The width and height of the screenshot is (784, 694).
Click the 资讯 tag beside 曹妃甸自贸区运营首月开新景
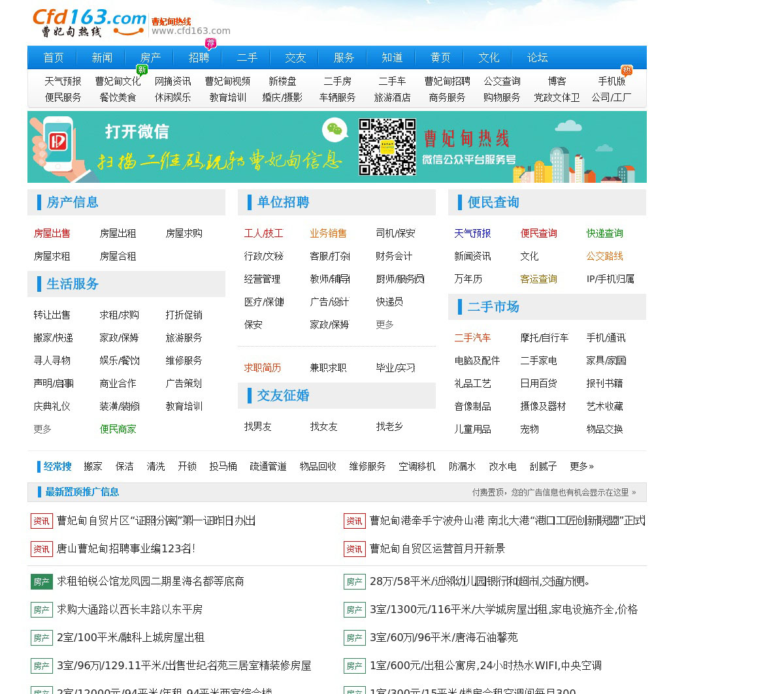point(355,549)
